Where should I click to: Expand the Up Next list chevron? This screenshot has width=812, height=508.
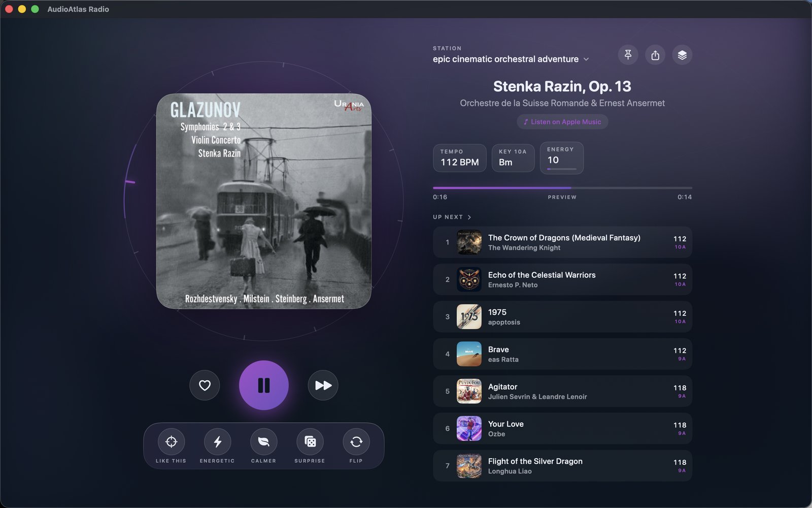[x=469, y=217]
